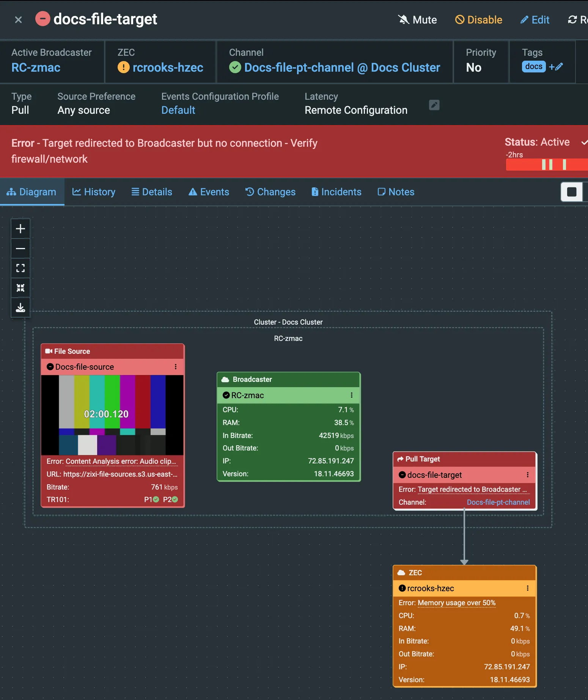Select the Docs-file-source node title
This screenshot has width=588, height=700.
pos(85,367)
